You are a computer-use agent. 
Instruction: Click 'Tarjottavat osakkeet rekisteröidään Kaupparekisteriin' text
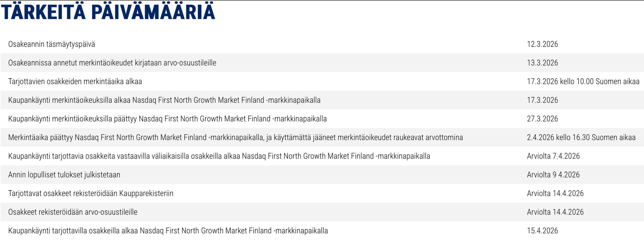[x=91, y=193]
